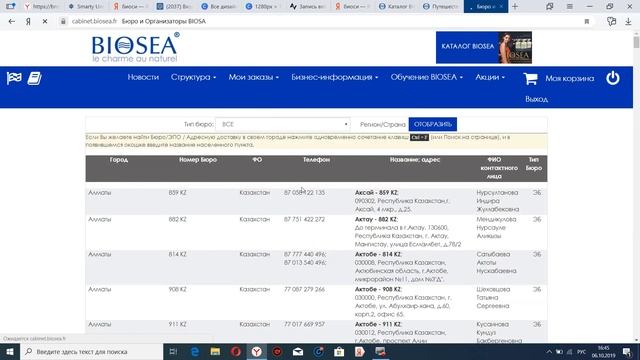This screenshot has width=640, height=360.
Task: Open Opera browser from taskbar
Action: [x=236, y=351]
